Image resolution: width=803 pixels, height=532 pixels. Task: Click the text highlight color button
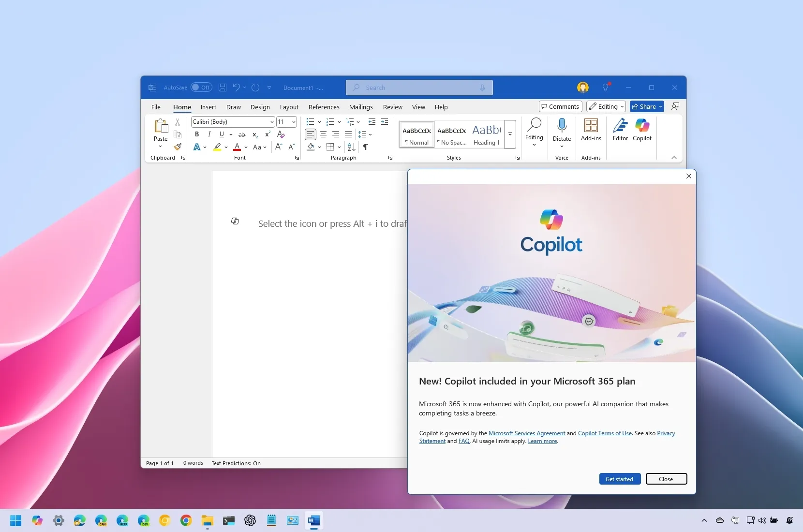click(218, 147)
